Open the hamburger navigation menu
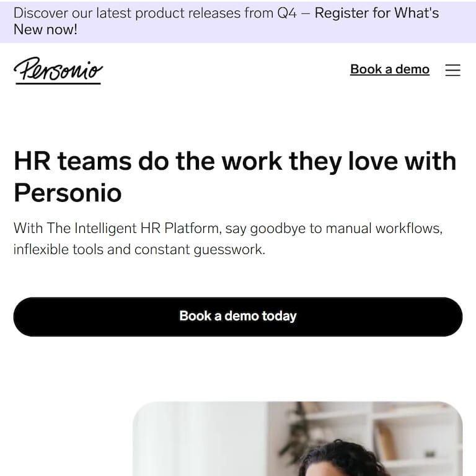 (x=452, y=70)
